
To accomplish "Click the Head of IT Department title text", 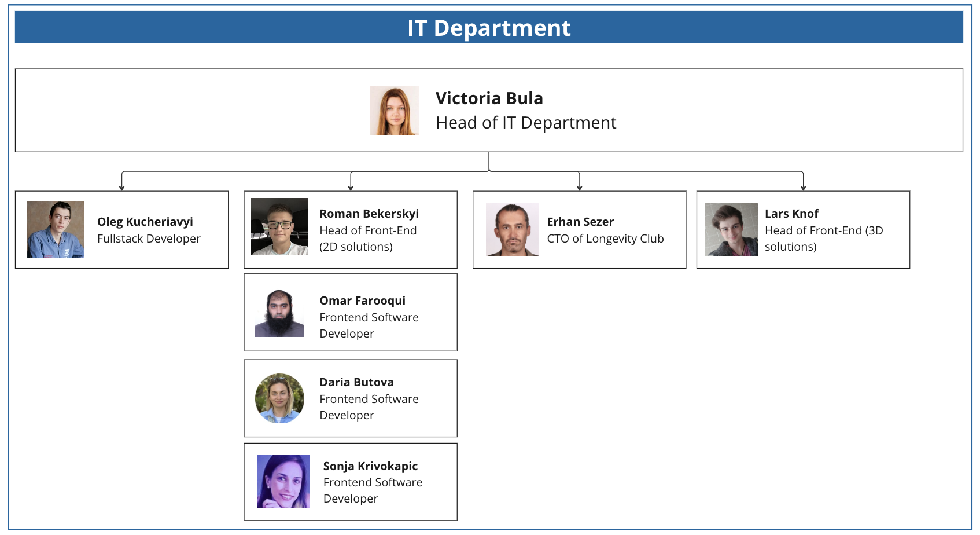I will [x=525, y=123].
